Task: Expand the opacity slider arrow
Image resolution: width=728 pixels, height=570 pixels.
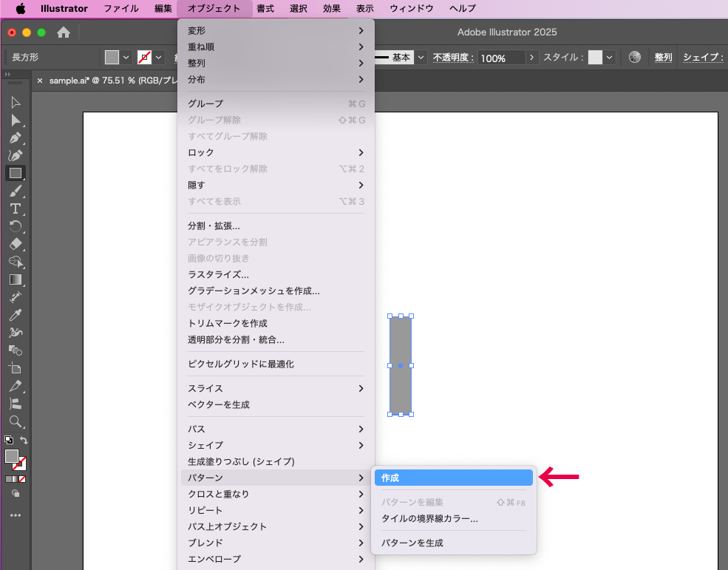Action: 531,58
